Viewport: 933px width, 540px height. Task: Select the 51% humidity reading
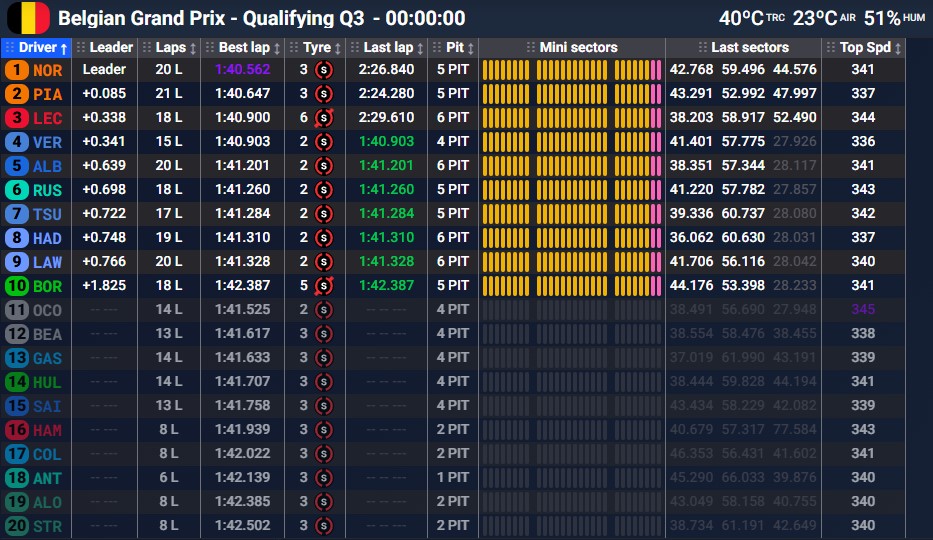(882, 18)
